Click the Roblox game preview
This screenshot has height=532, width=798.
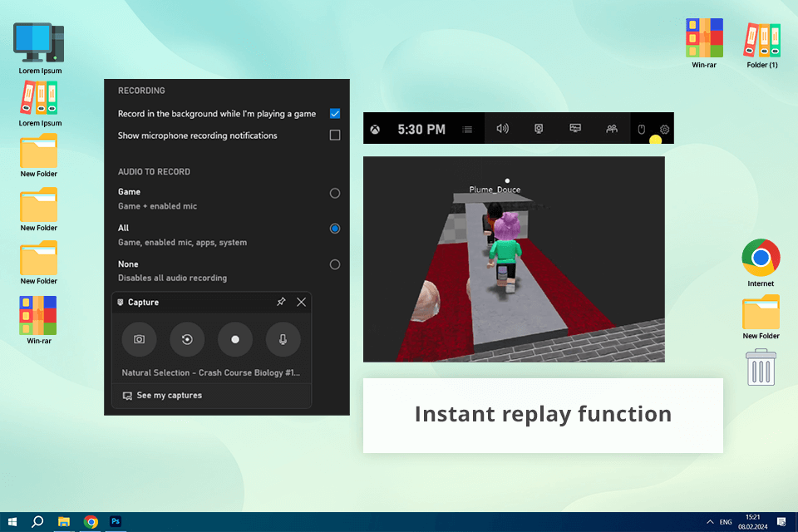point(514,259)
